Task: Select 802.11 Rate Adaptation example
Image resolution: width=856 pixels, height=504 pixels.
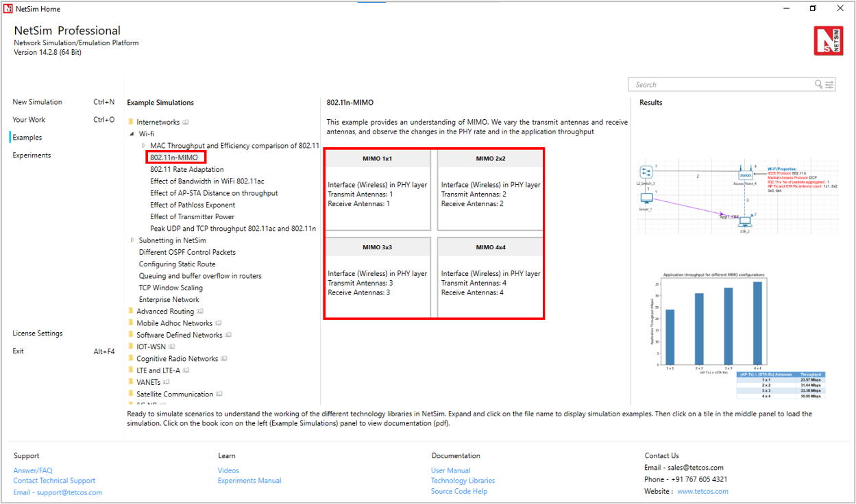Action: click(x=186, y=169)
